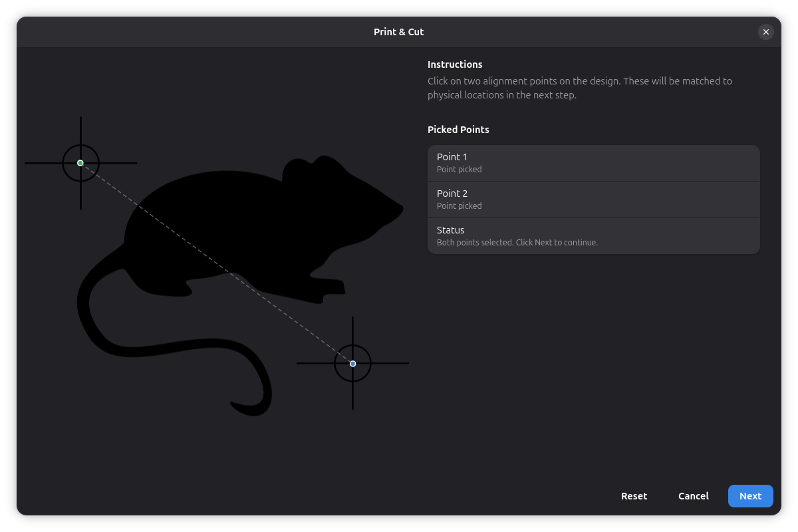Viewport: 798px width, 532px height.
Task: Click the blue Point 2 marker dot
Action: click(x=352, y=364)
